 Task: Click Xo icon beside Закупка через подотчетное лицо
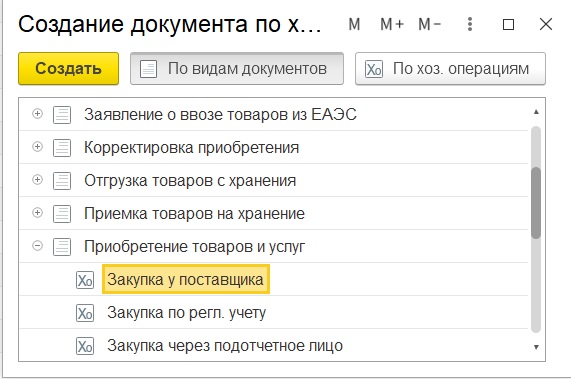85,346
